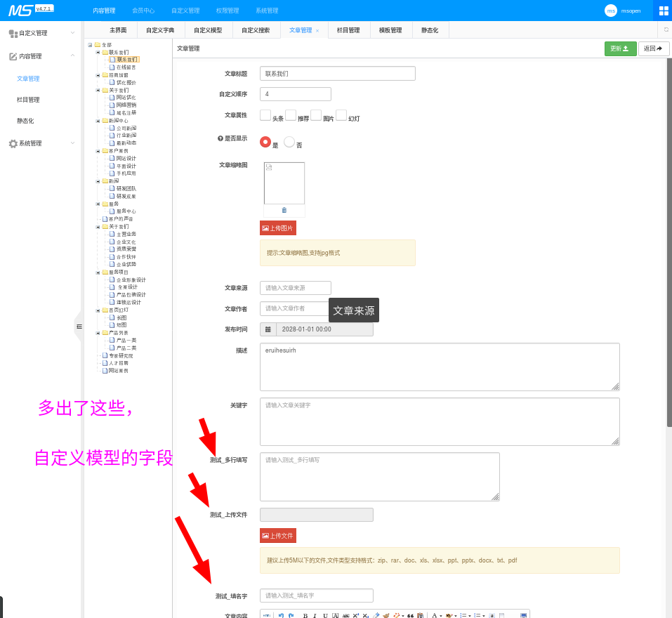Toggle bold in the editor toolbar
Viewport: 672px width, 618px height.
click(x=305, y=616)
